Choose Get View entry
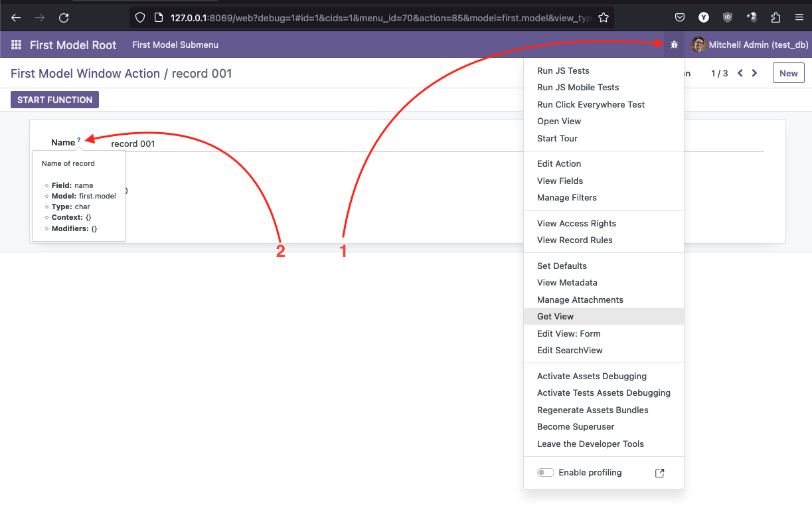The width and height of the screenshot is (812, 508). [x=604, y=316]
